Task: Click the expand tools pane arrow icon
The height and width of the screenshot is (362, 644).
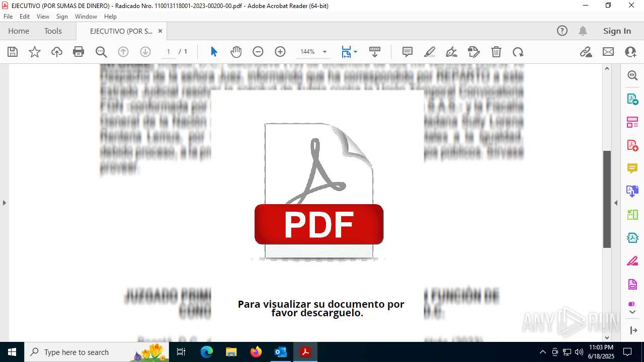Action: click(633, 330)
